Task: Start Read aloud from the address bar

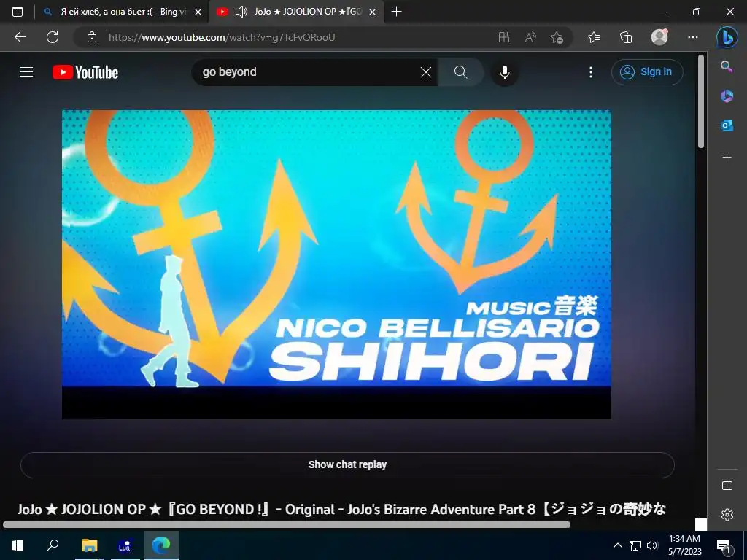Action: coord(530,37)
